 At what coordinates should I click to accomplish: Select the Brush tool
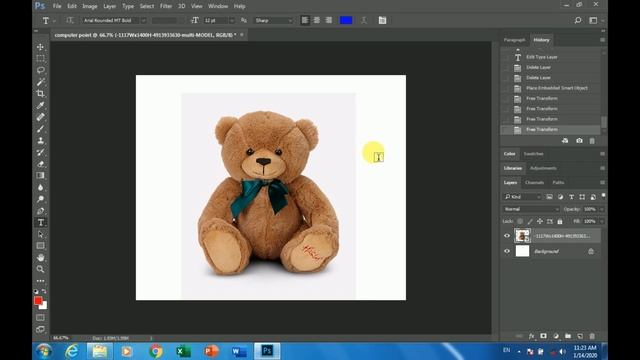pyautogui.click(x=40, y=129)
